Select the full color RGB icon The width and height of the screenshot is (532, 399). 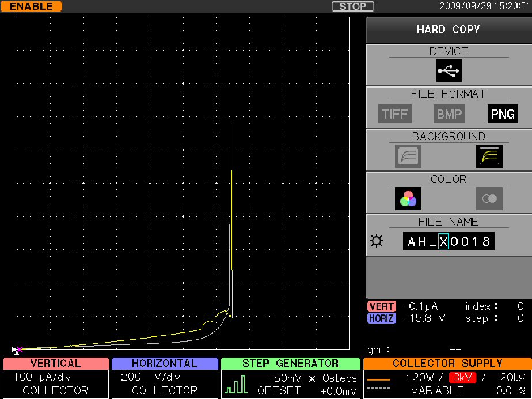click(x=408, y=199)
